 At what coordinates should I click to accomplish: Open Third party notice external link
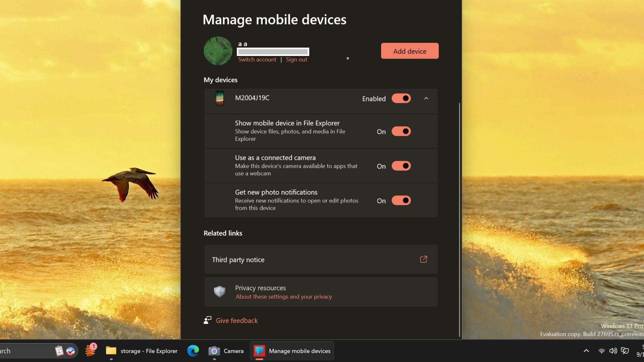pos(423,259)
